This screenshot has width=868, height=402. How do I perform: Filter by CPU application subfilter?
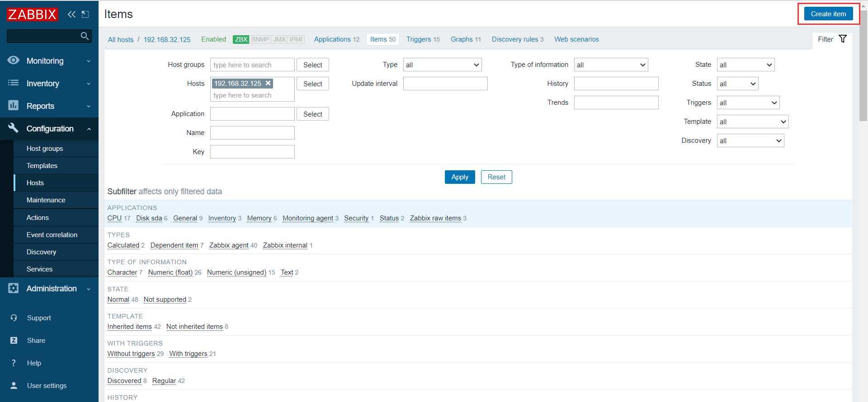pyautogui.click(x=114, y=218)
